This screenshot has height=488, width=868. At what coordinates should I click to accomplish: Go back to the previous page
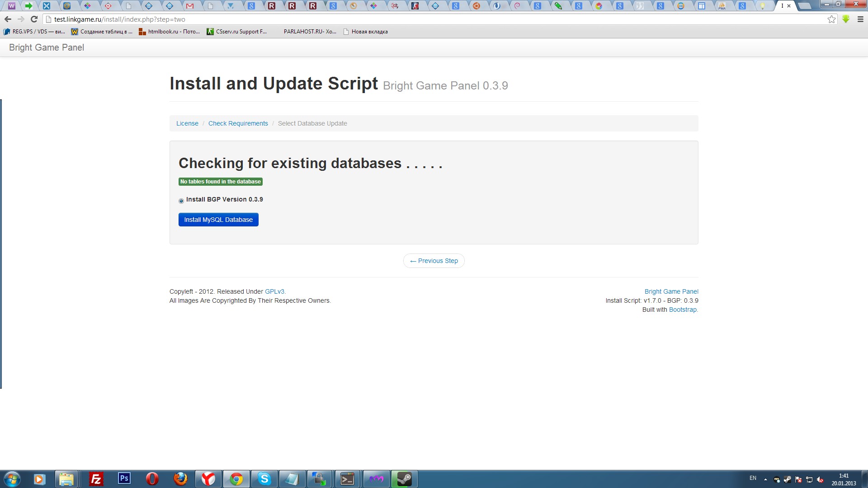pyautogui.click(x=8, y=19)
